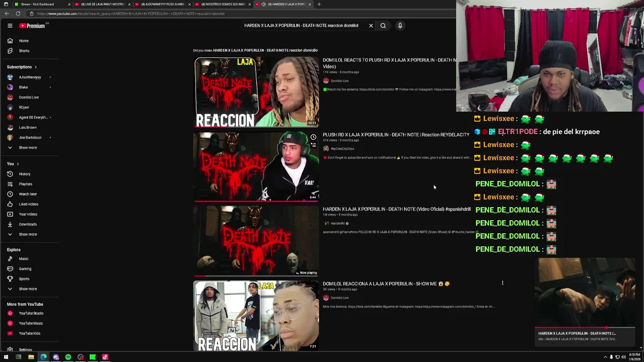Seek on the miniplayer progress bar

(x=585, y=328)
